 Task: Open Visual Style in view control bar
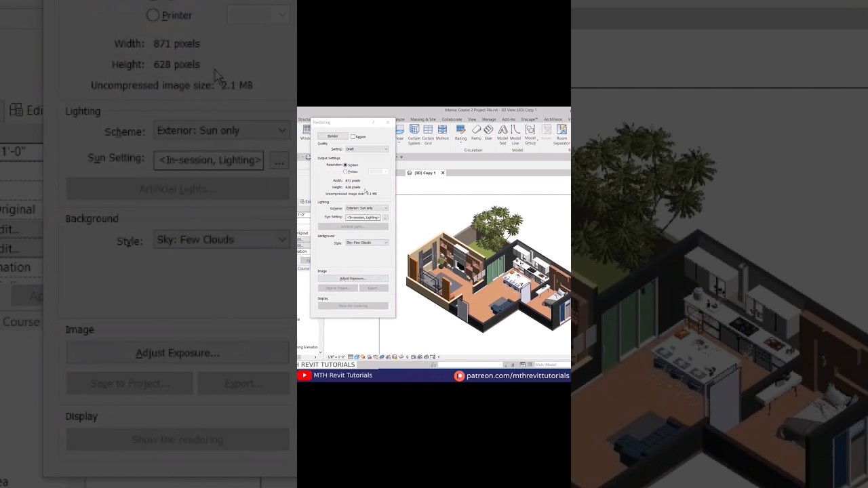(357, 357)
